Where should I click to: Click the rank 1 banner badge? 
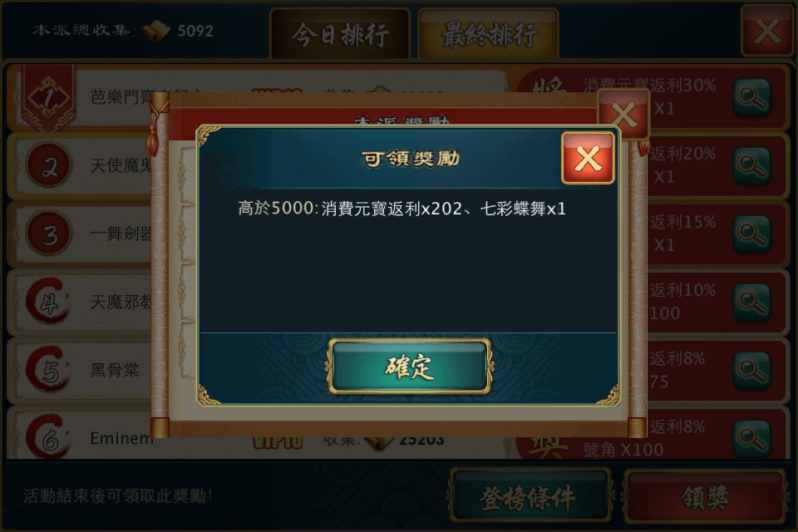48,98
